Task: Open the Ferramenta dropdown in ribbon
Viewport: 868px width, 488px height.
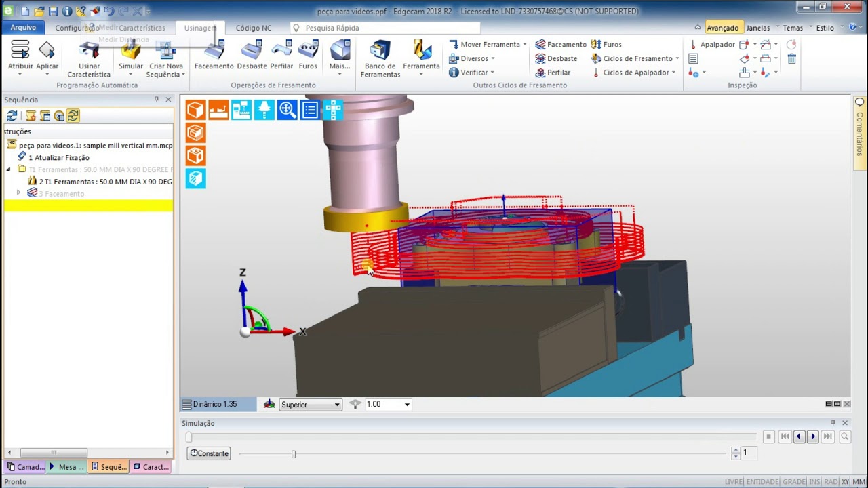Action: pyautogui.click(x=421, y=58)
